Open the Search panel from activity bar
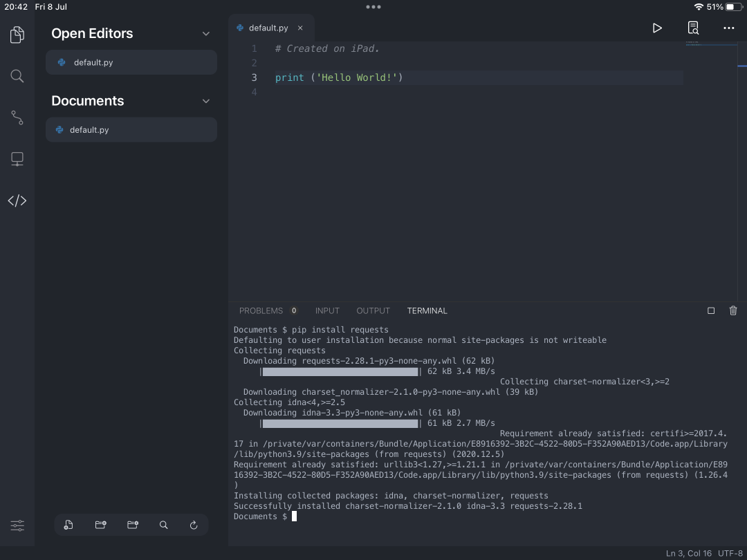 click(17, 76)
